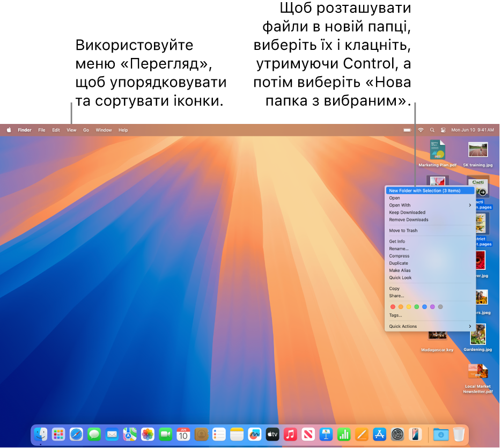Screen dimensions: 501x448
Task: Select Remove Downloads
Action: point(430,220)
